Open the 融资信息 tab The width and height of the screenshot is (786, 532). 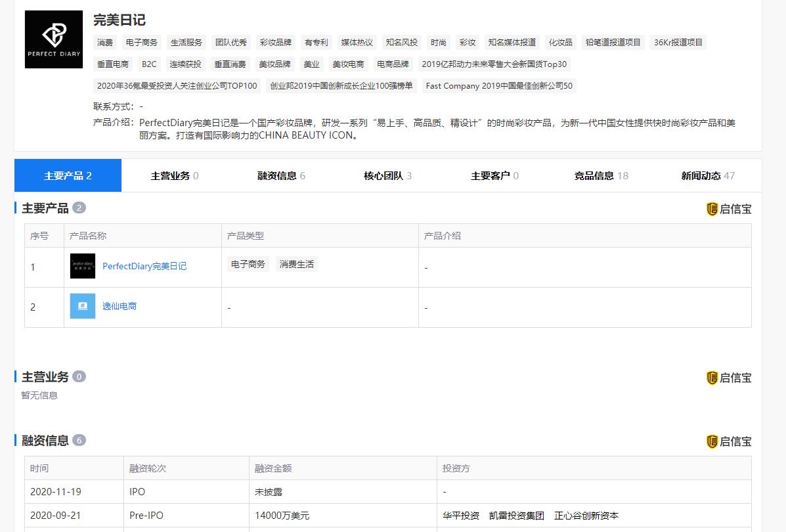coord(281,175)
